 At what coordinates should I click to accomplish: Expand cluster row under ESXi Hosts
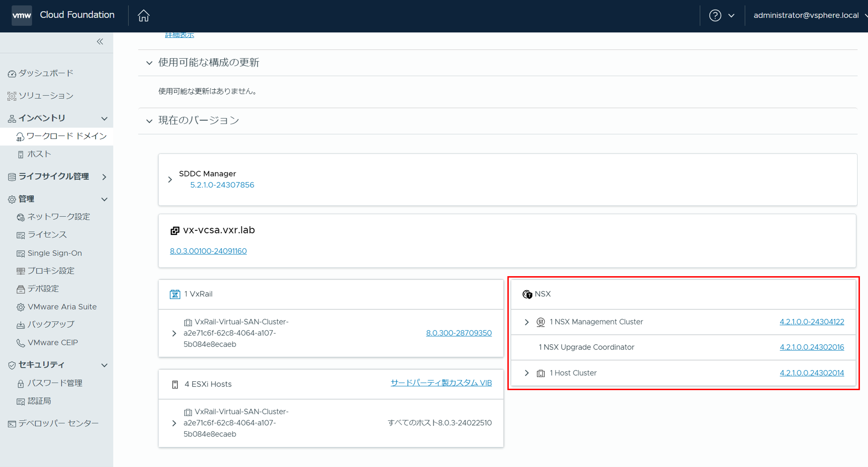tap(174, 423)
